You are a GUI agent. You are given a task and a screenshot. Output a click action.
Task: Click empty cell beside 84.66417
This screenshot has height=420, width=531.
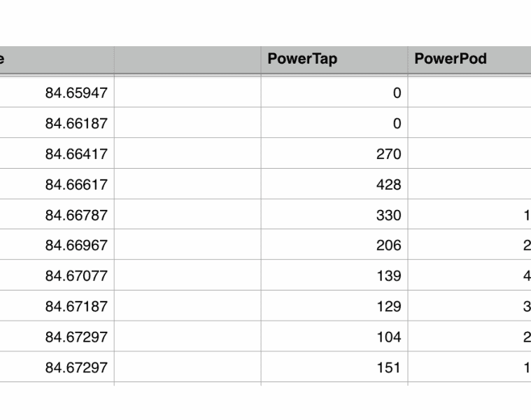click(x=187, y=154)
